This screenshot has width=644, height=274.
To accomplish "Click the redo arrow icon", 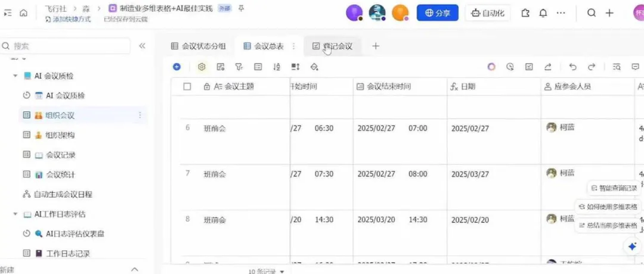I will (x=592, y=67).
